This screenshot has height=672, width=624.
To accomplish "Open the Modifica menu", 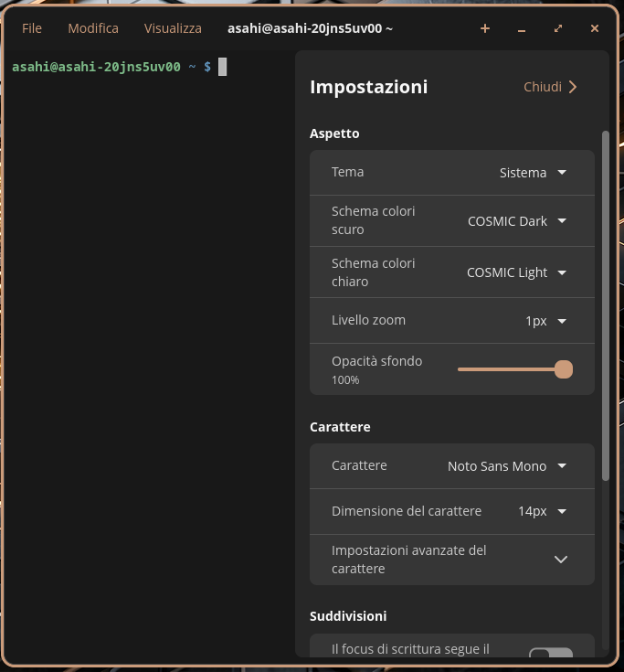I will [x=93, y=28].
